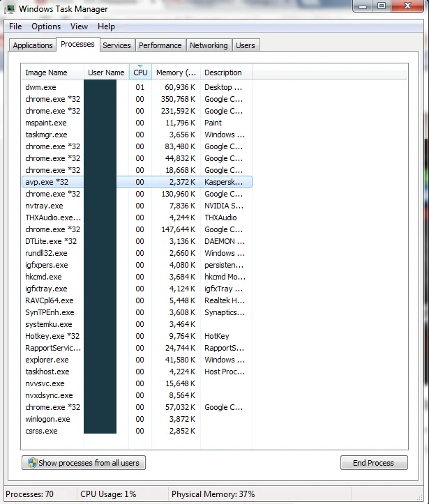Select chrome.exe using 83,480 K memory
Viewport: 429px width, 504px height.
tap(137, 146)
